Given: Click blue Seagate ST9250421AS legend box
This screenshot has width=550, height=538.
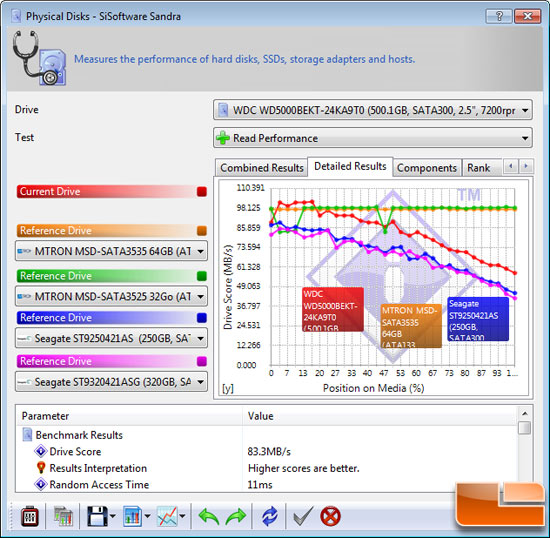Looking at the screenshot, I should coord(478,319).
